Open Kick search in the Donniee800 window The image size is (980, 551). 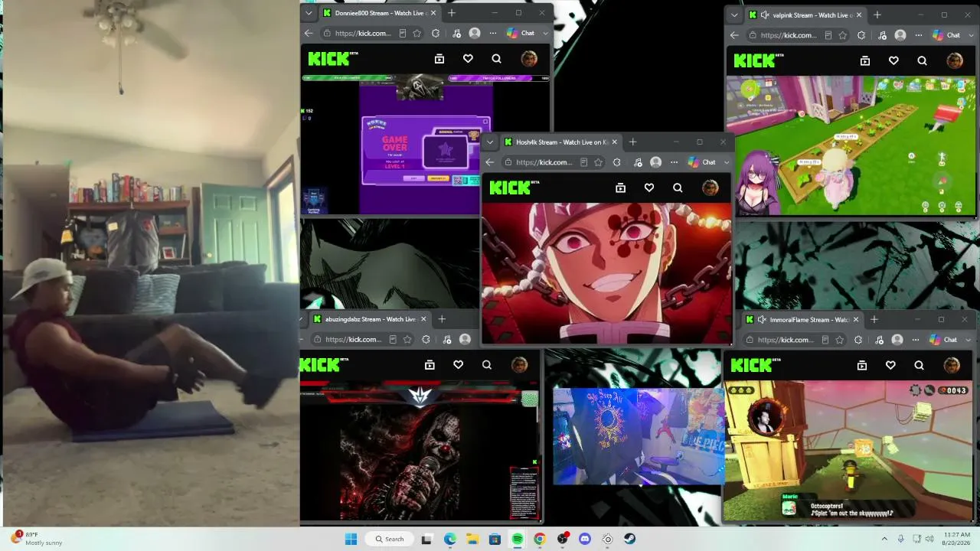pyautogui.click(x=496, y=59)
